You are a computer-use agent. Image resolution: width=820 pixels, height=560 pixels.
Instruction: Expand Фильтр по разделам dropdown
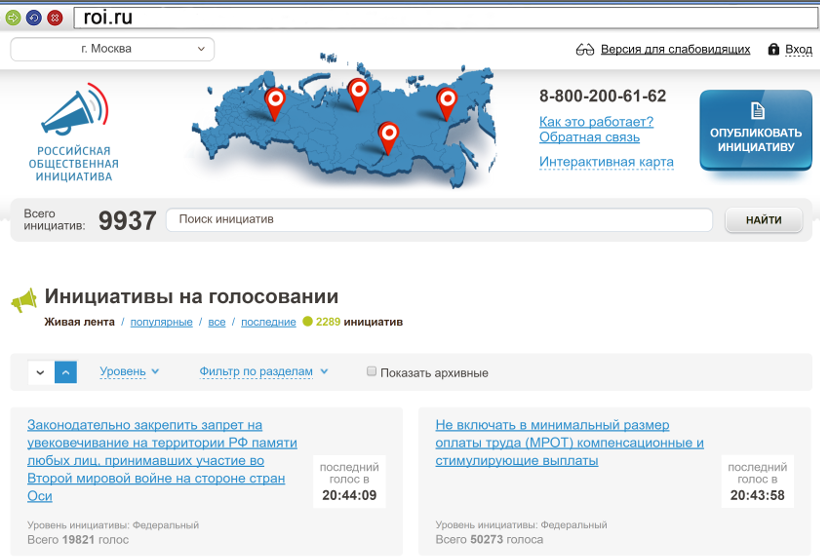pyautogui.click(x=264, y=371)
